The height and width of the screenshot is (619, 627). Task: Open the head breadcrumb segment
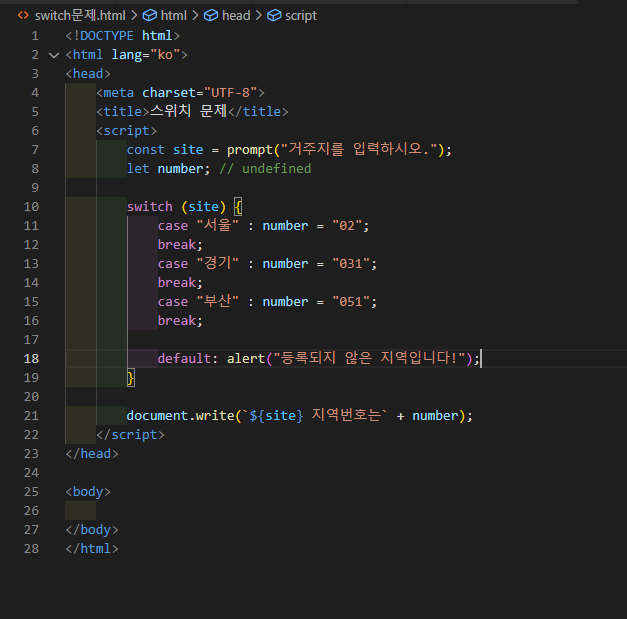236,16
